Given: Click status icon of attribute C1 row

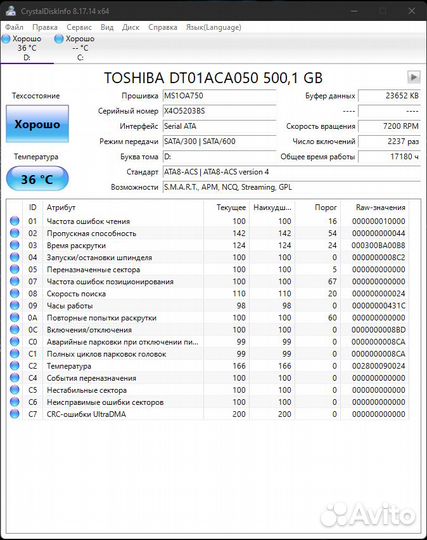Looking at the screenshot, I should coord(14,353).
